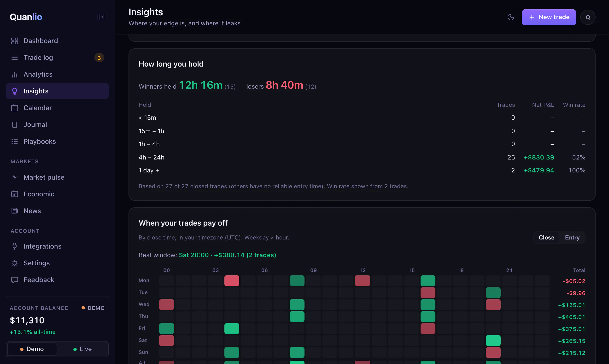
Task: Switch account to Live mode
Action: tap(82, 349)
